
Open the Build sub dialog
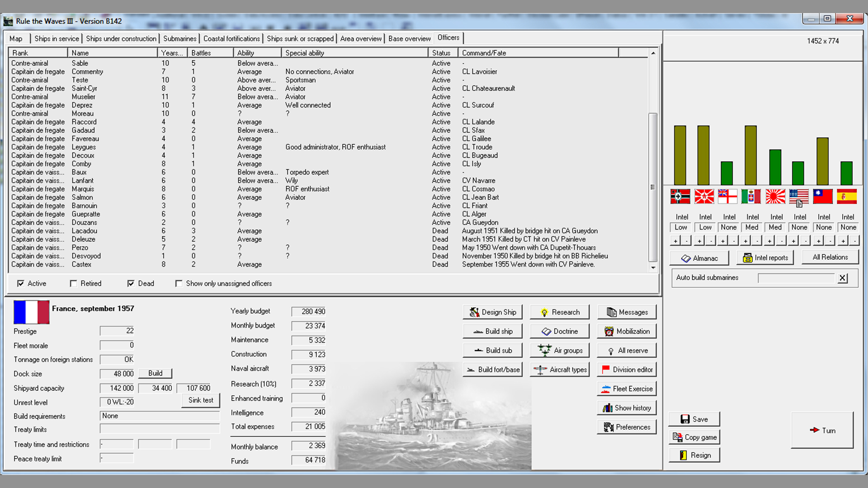pyautogui.click(x=492, y=350)
